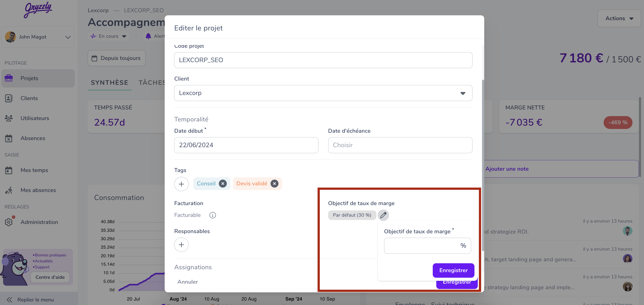Click the -7 035 € net margin value
The height and width of the screenshot is (305, 644).
coord(524,123)
